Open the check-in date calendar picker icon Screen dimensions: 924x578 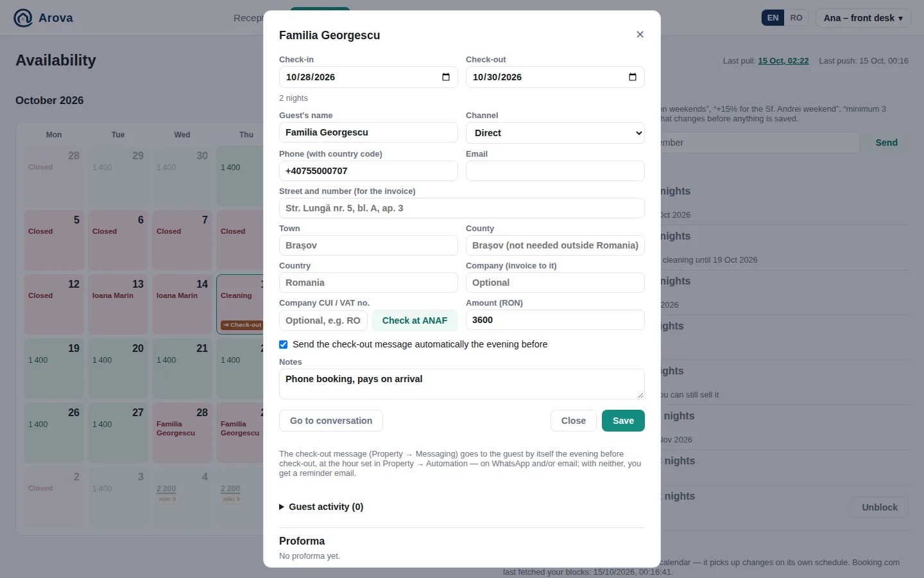coord(446,77)
